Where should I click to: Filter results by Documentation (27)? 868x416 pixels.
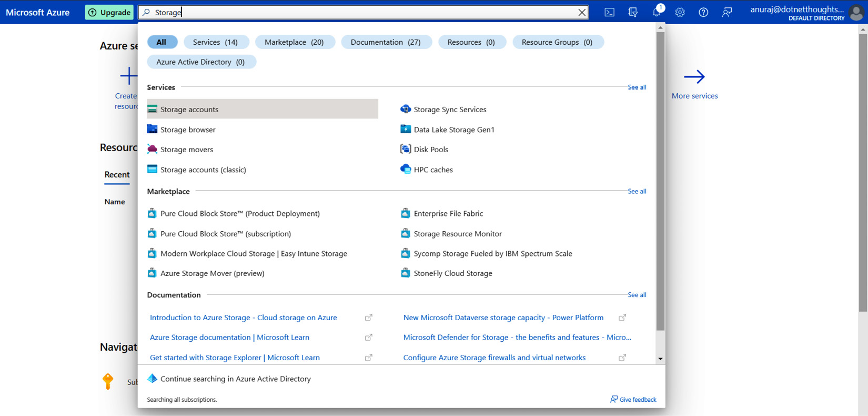386,42
